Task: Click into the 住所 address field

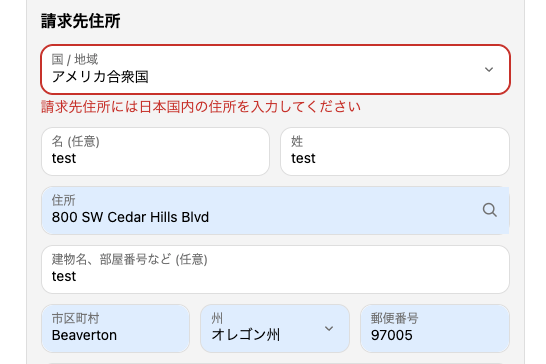Action: (x=275, y=210)
